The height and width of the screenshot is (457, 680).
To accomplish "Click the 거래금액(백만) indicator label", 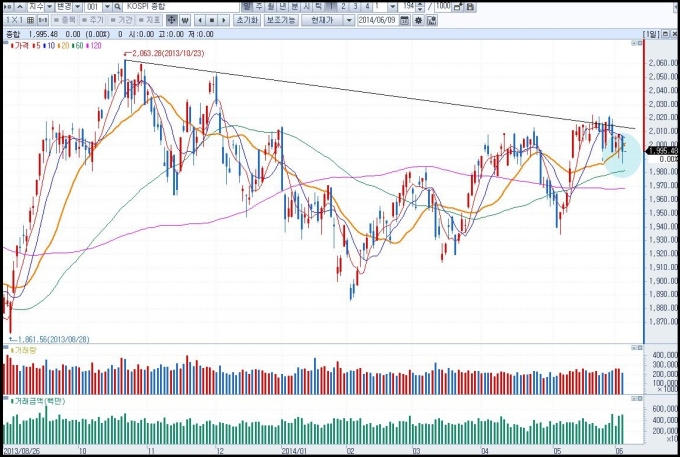I will [x=39, y=401].
